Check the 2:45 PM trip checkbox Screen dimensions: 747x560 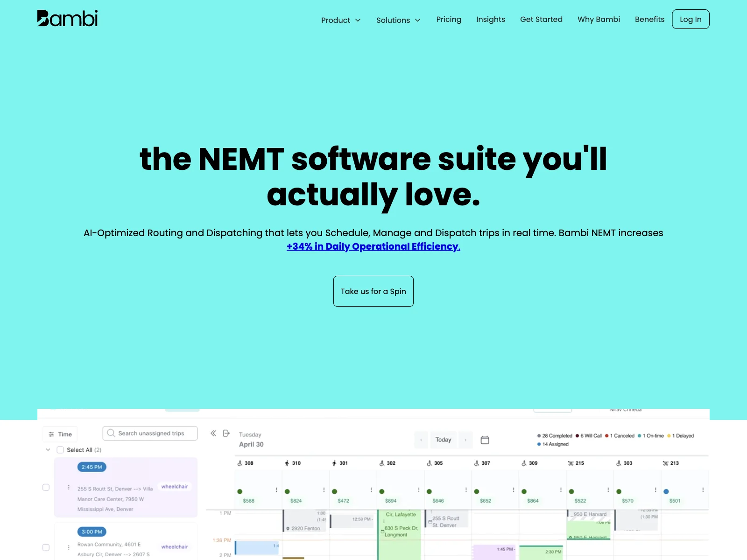click(x=46, y=487)
